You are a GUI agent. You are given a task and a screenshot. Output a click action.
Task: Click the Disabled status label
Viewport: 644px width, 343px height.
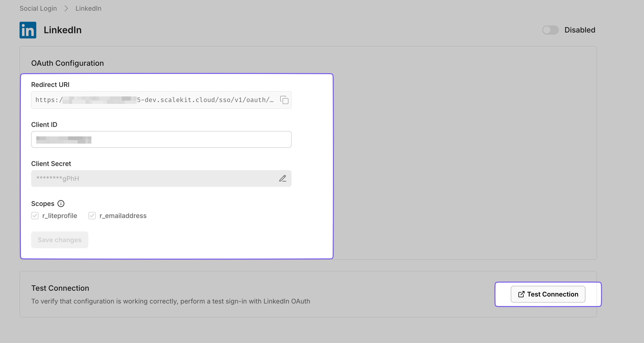(x=580, y=30)
